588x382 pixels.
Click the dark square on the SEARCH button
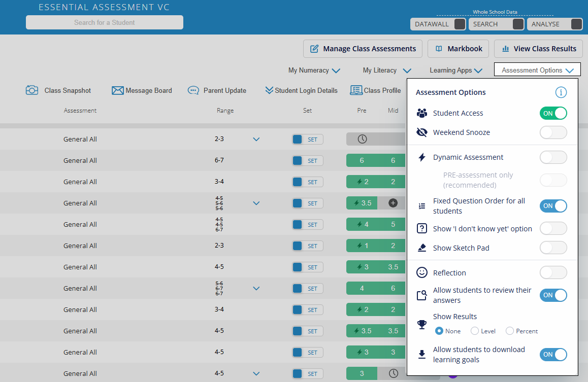[x=518, y=24]
